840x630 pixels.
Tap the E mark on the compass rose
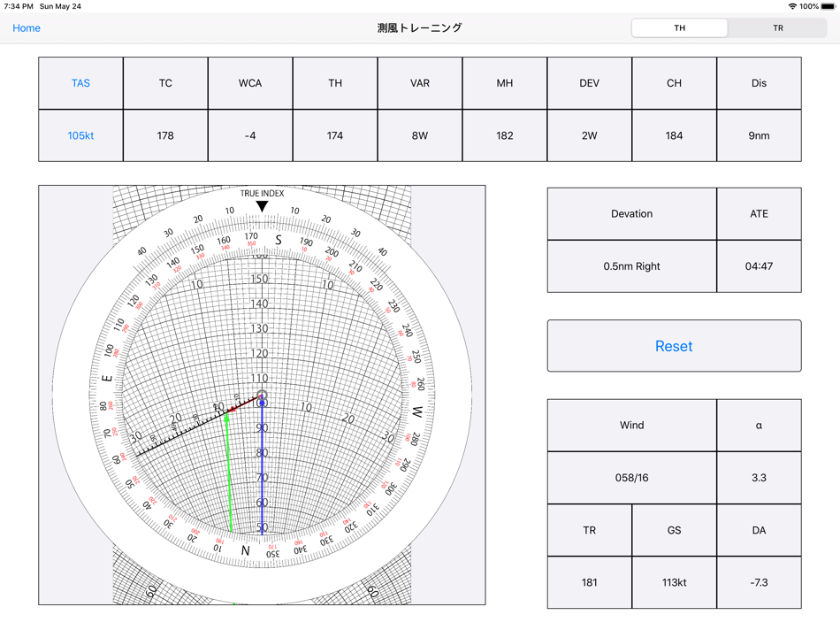pyautogui.click(x=107, y=378)
